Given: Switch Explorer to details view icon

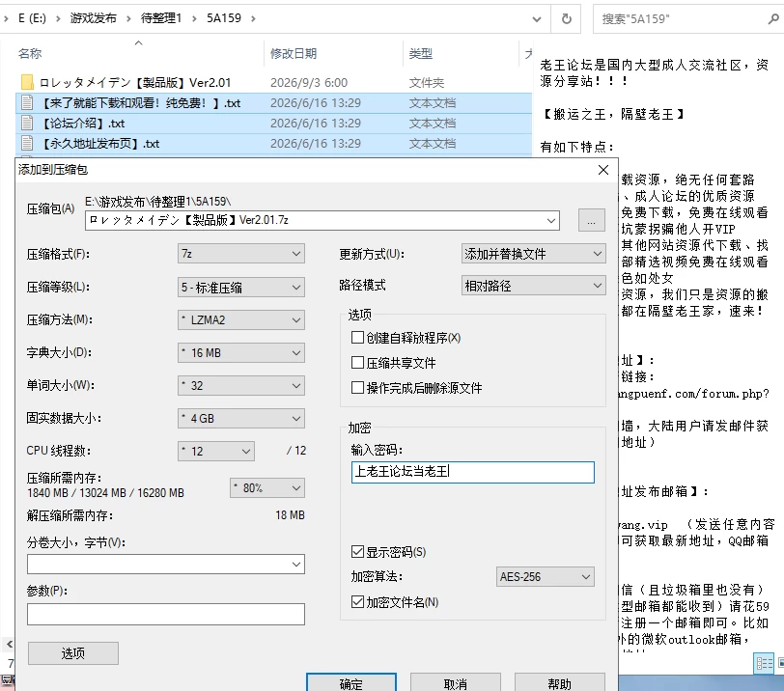Looking at the screenshot, I should (x=764, y=664).
